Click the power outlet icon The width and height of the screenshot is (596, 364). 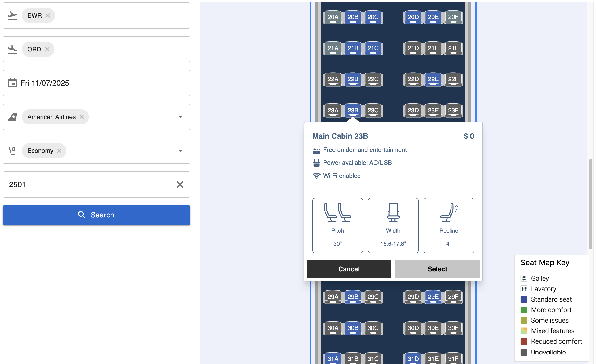point(317,163)
